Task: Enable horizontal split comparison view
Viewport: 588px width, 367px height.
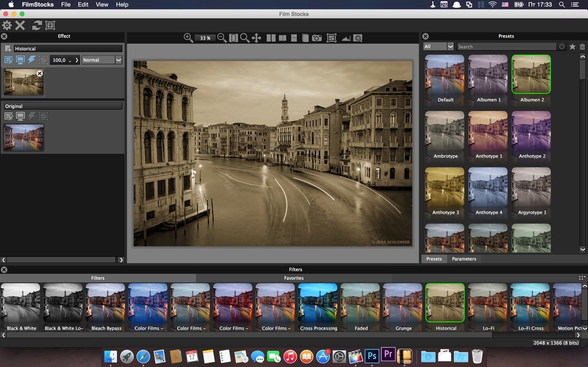Action: pyautogui.click(x=294, y=38)
